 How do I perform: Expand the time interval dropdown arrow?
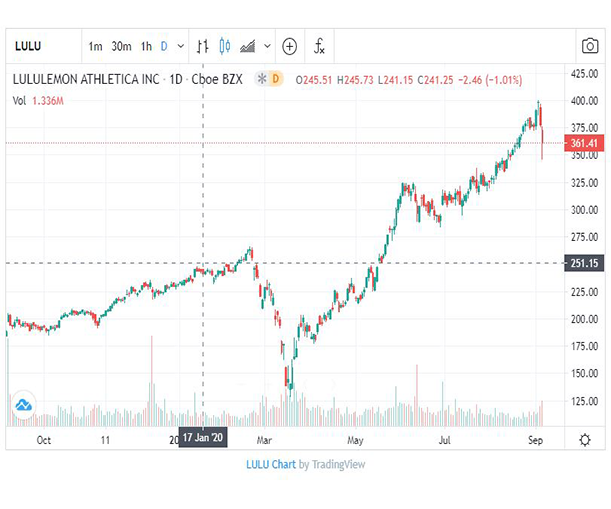click(181, 46)
